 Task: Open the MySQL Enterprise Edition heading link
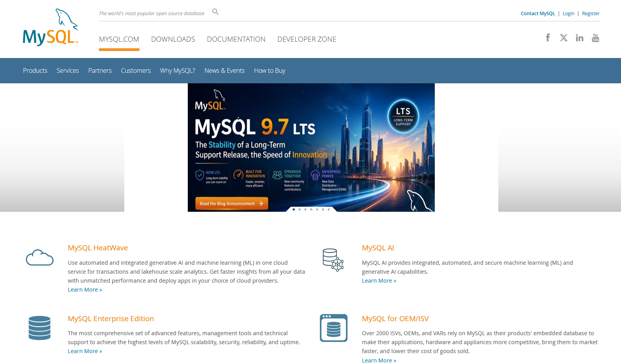(x=111, y=319)
